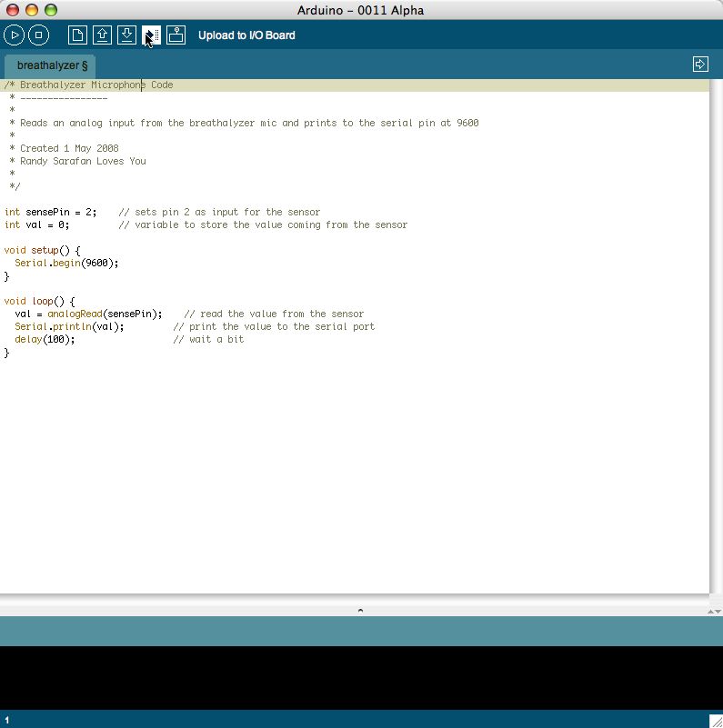
Task: Upload to I/O Board icon
Action: click(152, 35)
